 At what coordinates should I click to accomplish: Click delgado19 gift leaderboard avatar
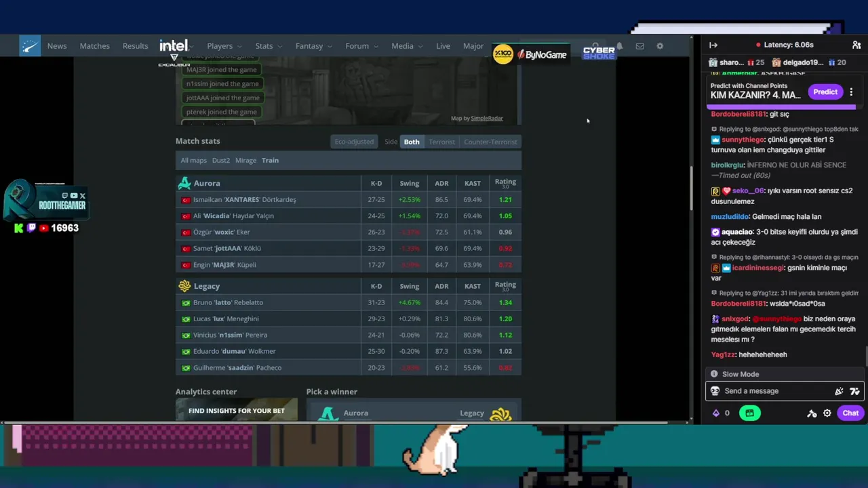(x=776, y=62)
